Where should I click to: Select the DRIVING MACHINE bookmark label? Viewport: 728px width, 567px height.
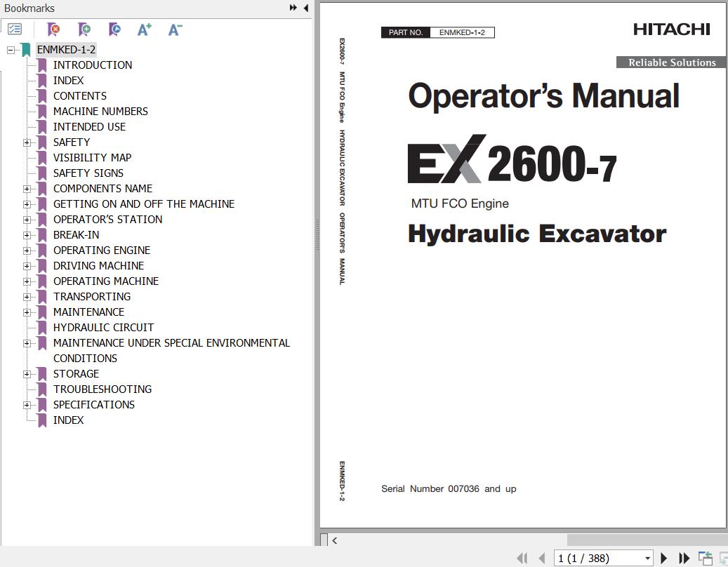(x=98, y=266)
